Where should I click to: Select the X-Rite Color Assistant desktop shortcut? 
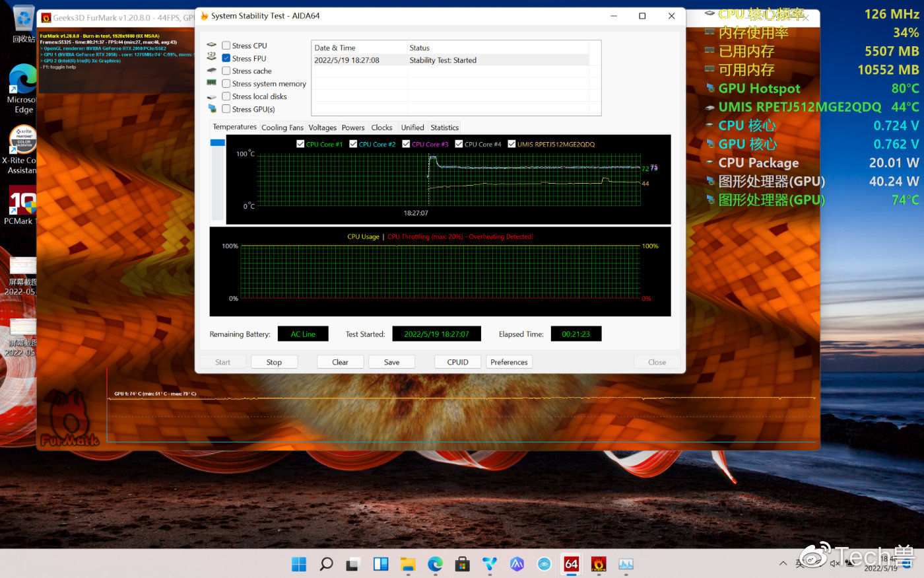pos(22,150)
